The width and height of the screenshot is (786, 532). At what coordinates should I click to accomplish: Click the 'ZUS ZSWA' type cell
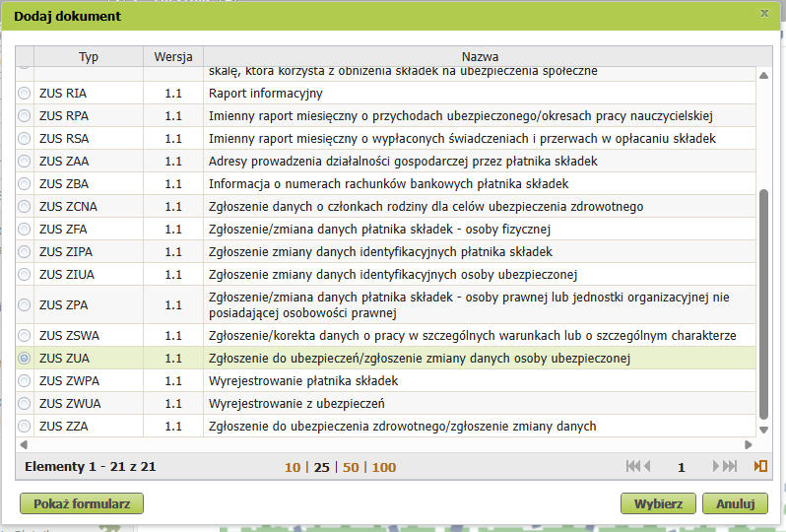click(89, 335)
